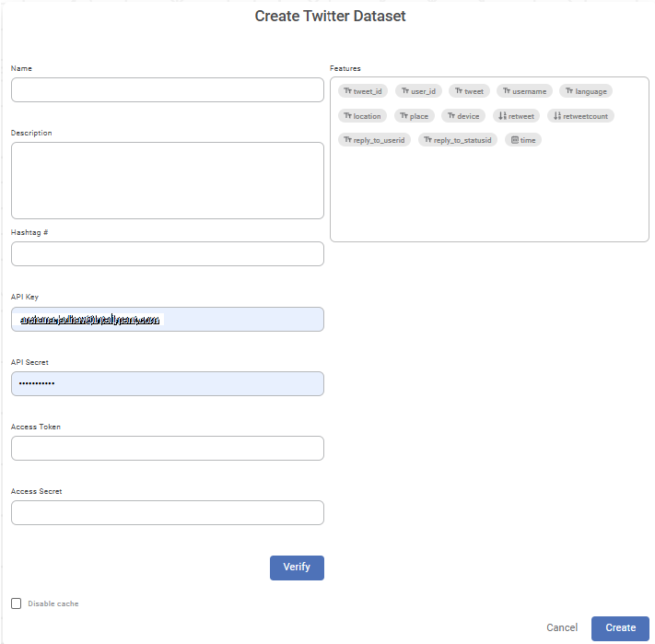Click the device feature chip
This screenshot has height=644, width=655.
pyautogui.click(x=463, y=116)
